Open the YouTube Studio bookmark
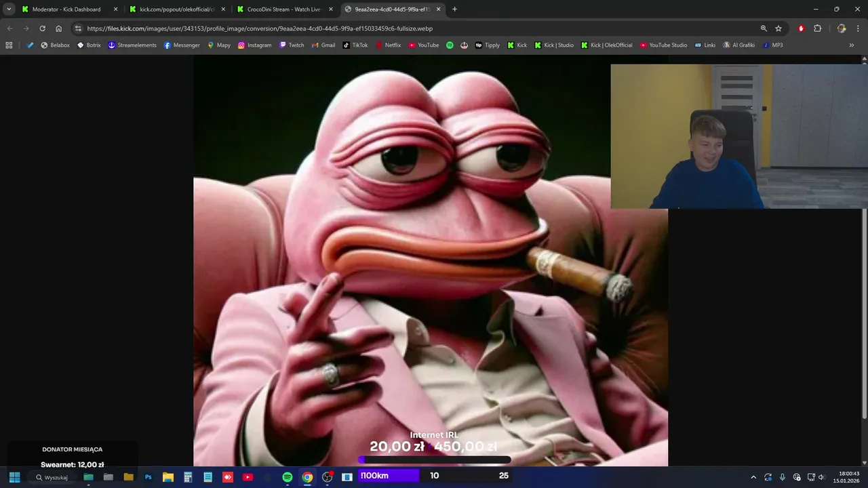Viewport: 868px width, 488px height. [663, 45]
